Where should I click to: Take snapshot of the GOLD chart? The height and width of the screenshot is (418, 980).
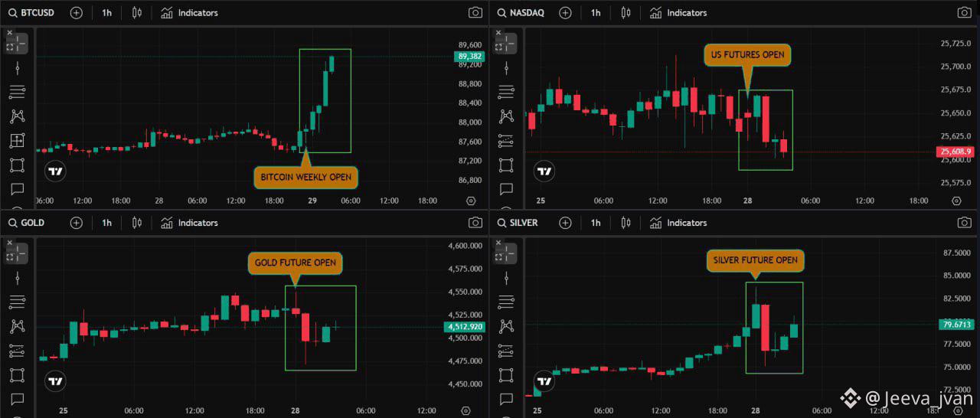pos(475,223)
